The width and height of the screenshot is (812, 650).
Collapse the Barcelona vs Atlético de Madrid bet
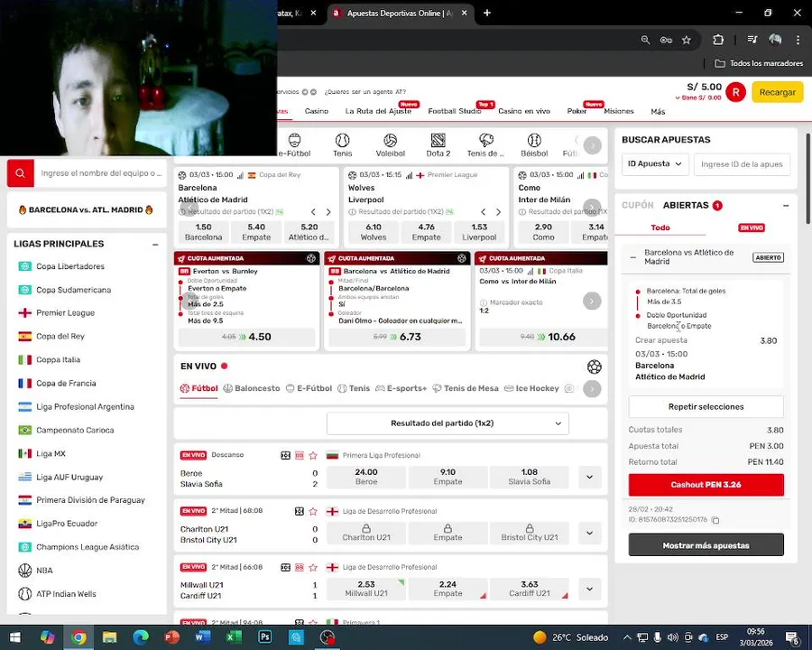[x=632, y=257]
